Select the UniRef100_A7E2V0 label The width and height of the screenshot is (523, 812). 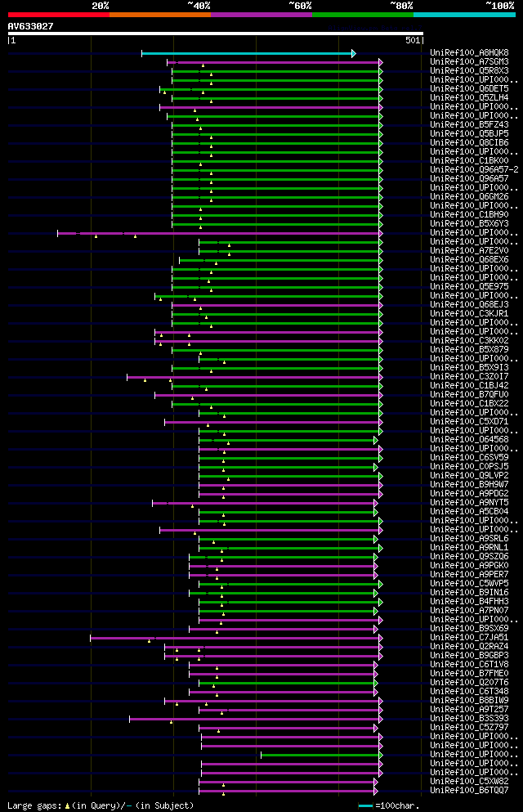click(469, 251)
